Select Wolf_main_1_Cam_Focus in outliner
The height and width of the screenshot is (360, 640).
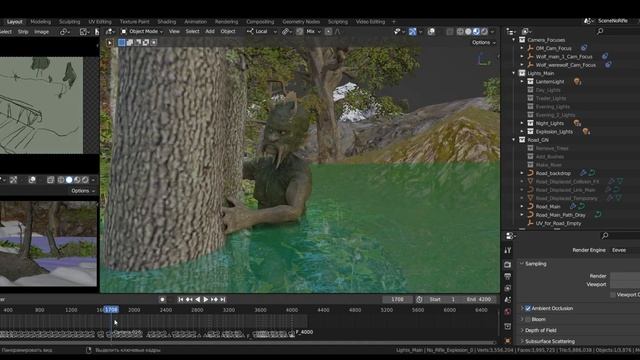click(x=564, y=57)
